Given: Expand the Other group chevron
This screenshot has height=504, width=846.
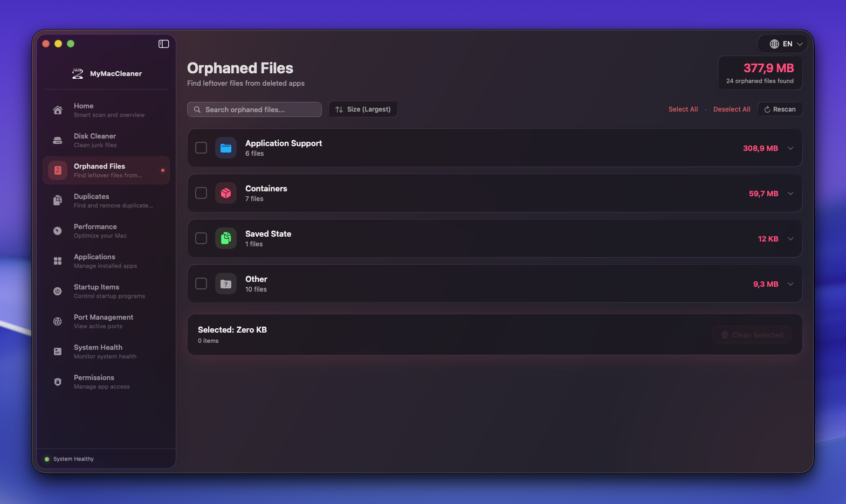Looking at the screenshot, I should 790,284.
